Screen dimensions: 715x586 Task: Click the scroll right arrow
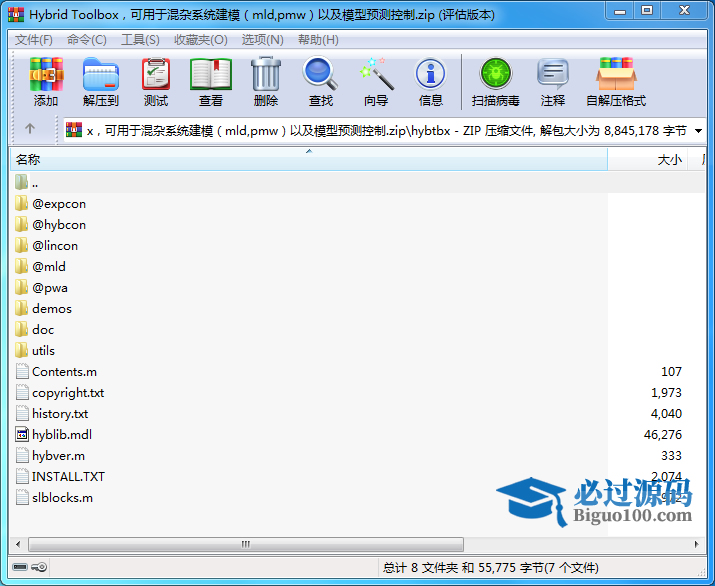[x=696, y=544]
